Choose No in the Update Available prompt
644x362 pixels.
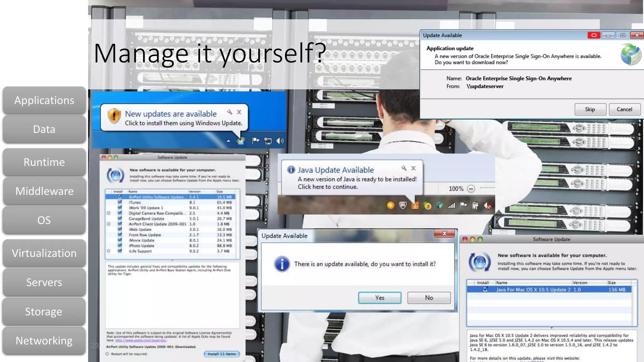[429, 298]
